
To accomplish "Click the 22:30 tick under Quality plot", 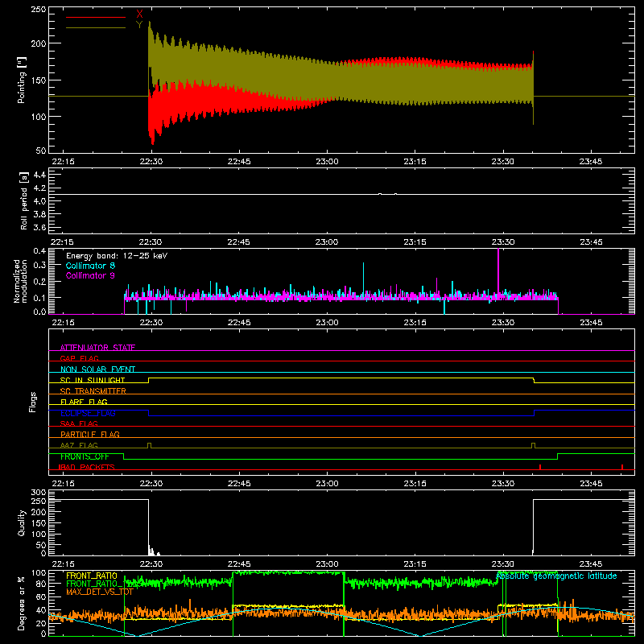I will click(x=151, y=564).
